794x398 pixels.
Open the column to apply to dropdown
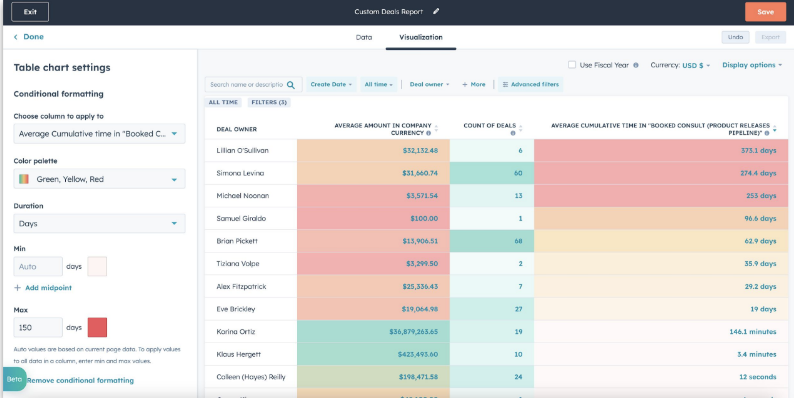(99, 134)
